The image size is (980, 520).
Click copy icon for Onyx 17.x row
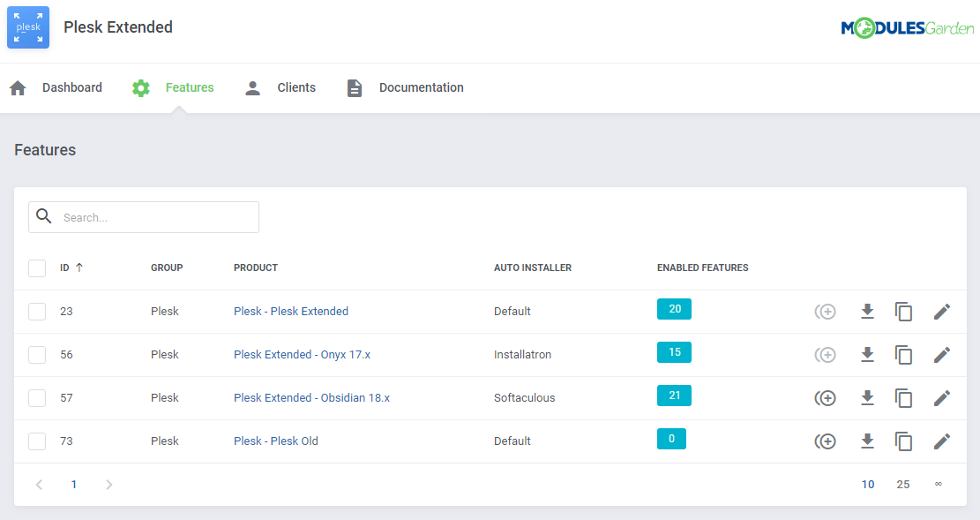pyautogui.click(x=904, y=355)
